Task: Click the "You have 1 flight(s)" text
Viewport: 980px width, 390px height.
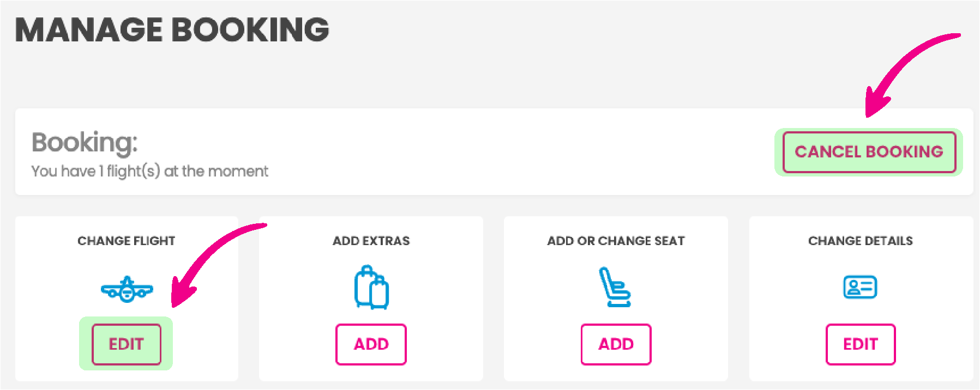Action: (149, 171)
